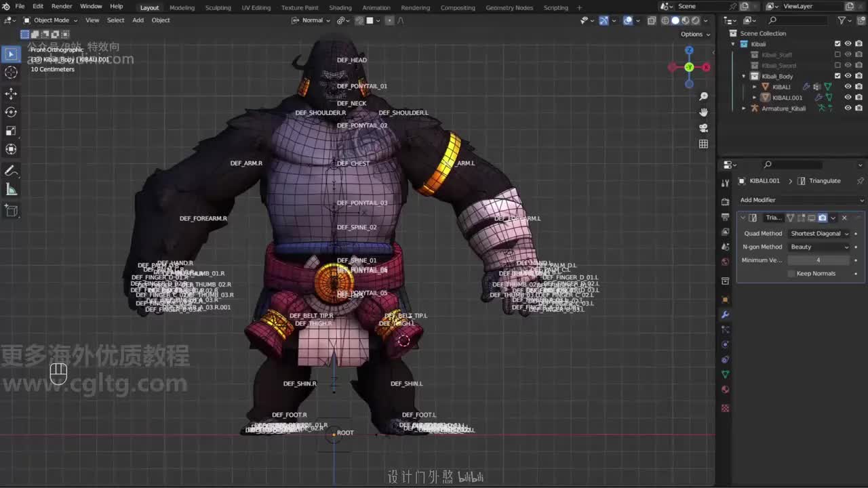Click the viewport zoom magnifier icon

point(703,97)
